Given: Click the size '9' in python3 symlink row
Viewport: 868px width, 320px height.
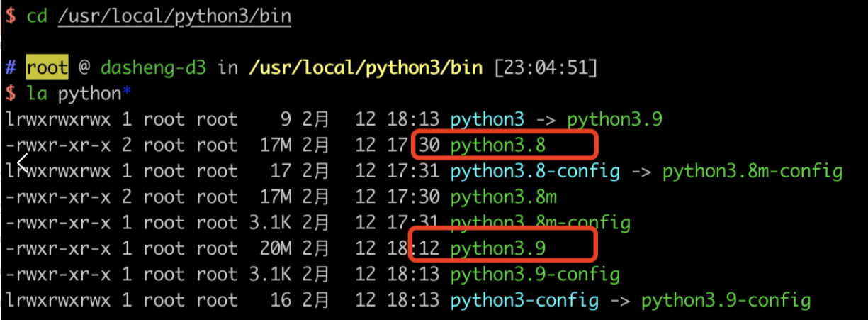Looking at the screenshot, I should (286, 119).
